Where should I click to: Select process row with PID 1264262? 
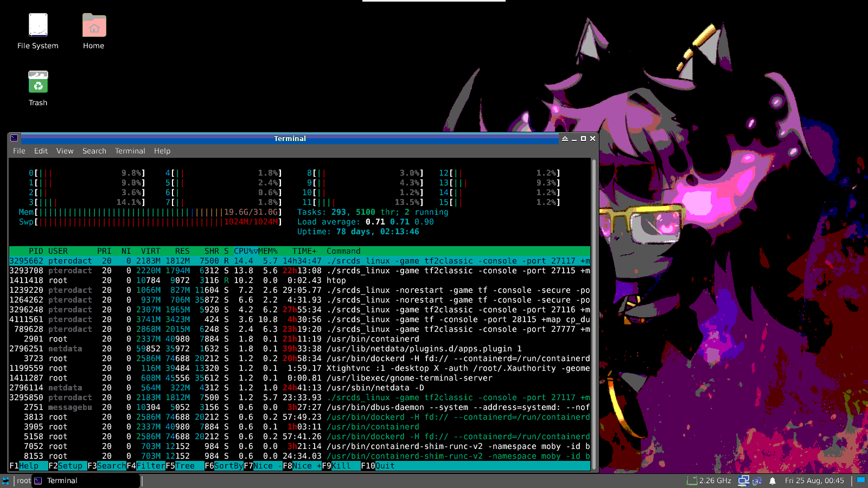click(299, 300)
